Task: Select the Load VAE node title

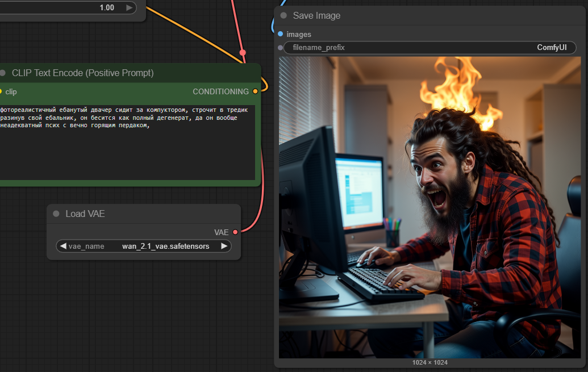Action: coord(85,214)
